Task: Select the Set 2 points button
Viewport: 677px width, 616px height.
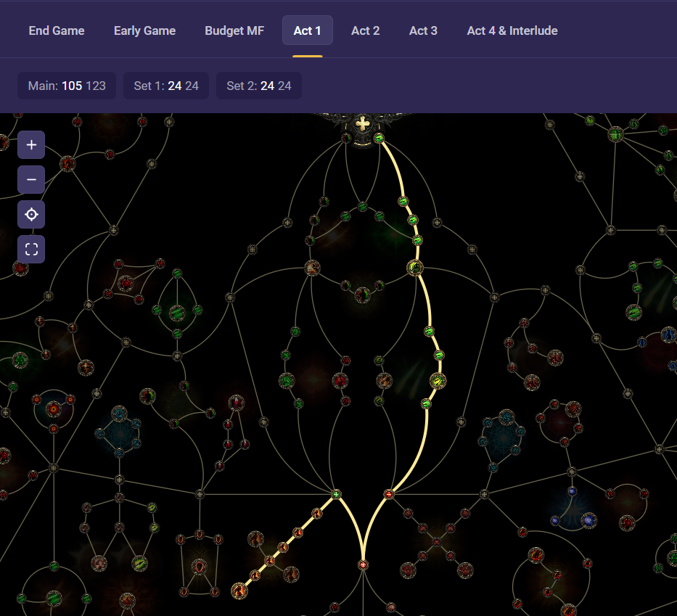Action: (x=258, y=86)
